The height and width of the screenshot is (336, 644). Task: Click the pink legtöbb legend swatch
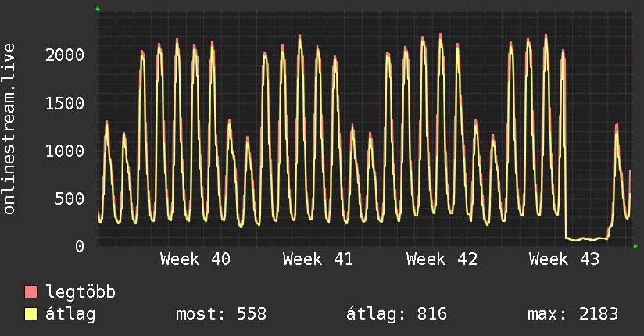(x=30, y=291)
